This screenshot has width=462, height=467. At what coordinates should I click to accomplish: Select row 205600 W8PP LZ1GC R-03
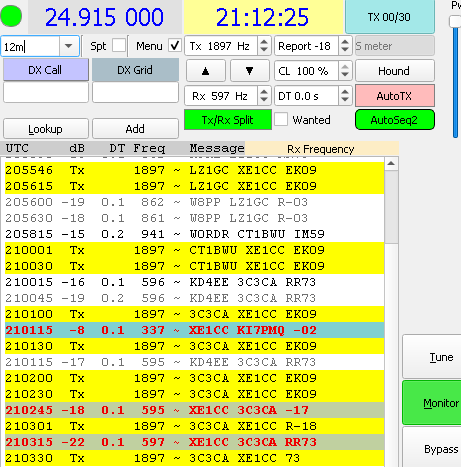click(x=194, y=202)
